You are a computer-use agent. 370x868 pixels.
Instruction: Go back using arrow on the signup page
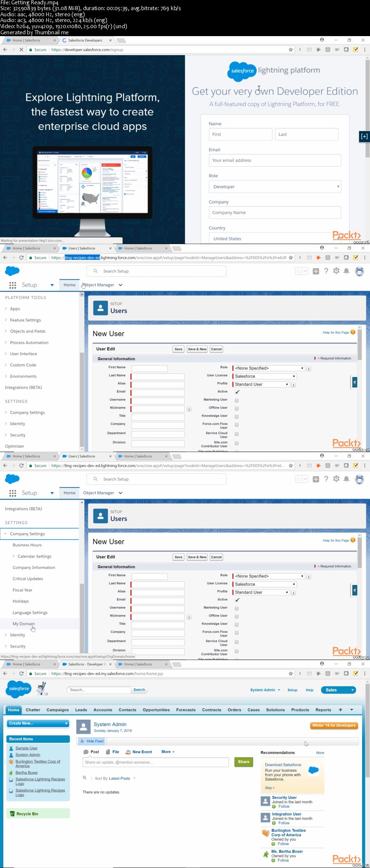tap(5, 49)
